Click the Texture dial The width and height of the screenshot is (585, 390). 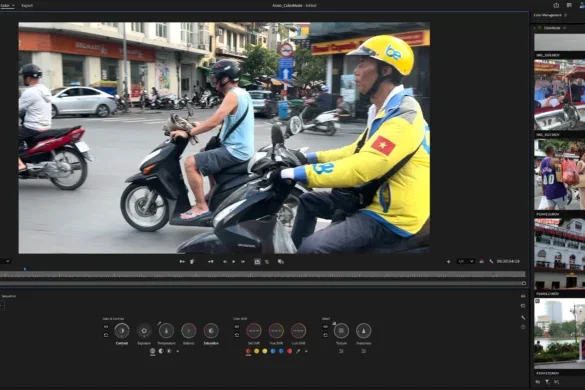coord(341,331)
